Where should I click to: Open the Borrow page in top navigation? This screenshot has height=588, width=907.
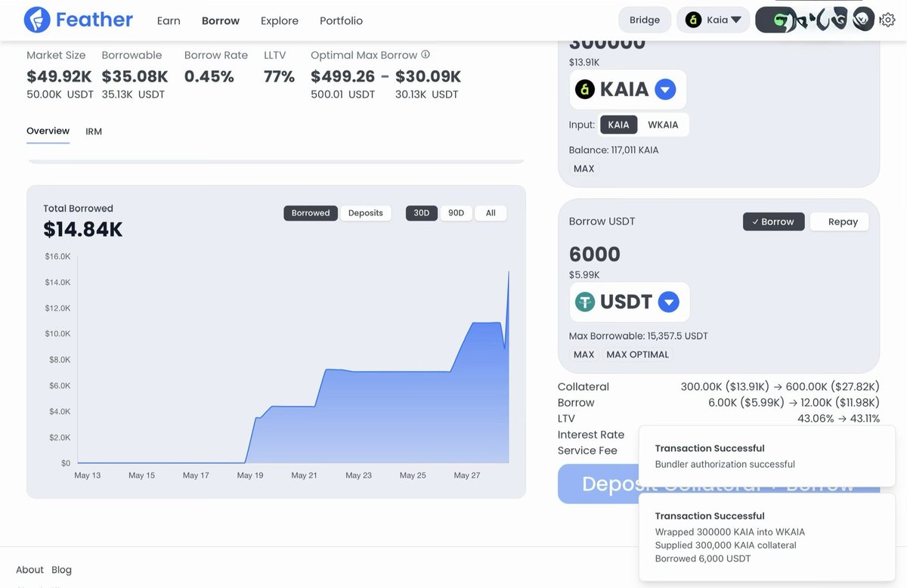pos(221,20)
